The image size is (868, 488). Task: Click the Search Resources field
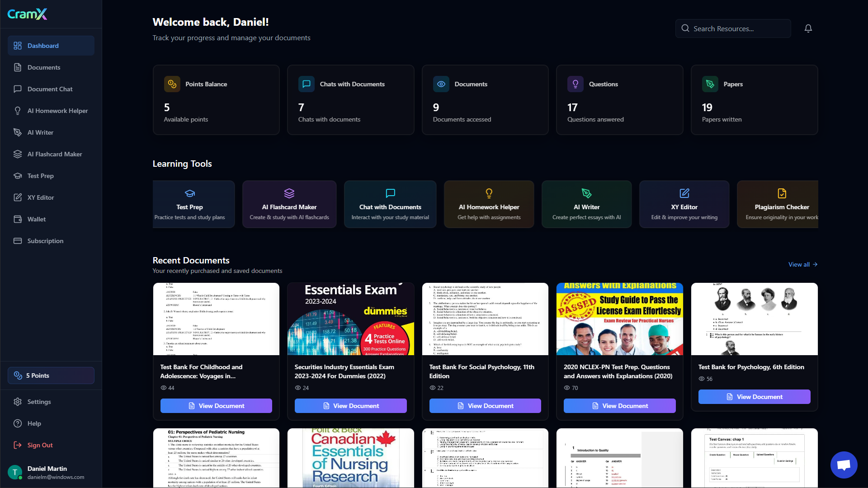point(733,28)
